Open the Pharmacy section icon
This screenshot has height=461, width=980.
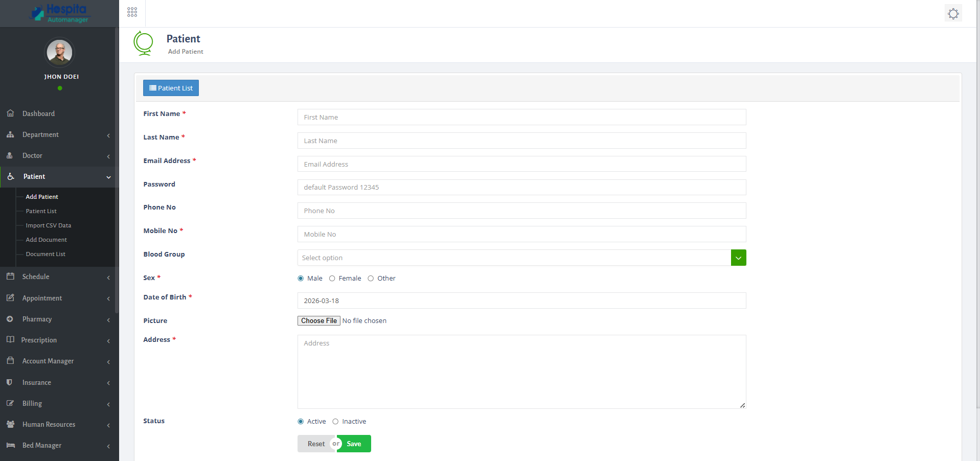(x=10, y=319)
